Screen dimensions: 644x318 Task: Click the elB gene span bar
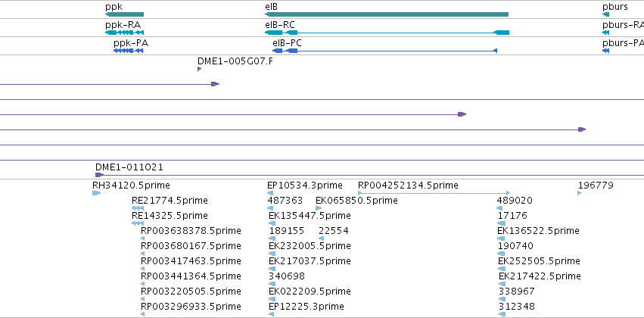[x=387, y=14]
